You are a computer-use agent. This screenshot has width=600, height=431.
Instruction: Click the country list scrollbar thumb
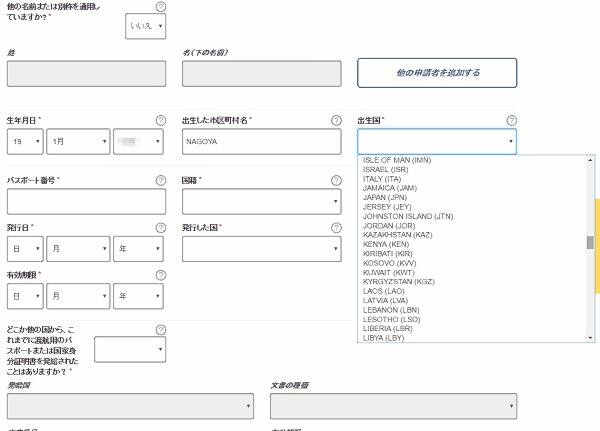point(590,242)
